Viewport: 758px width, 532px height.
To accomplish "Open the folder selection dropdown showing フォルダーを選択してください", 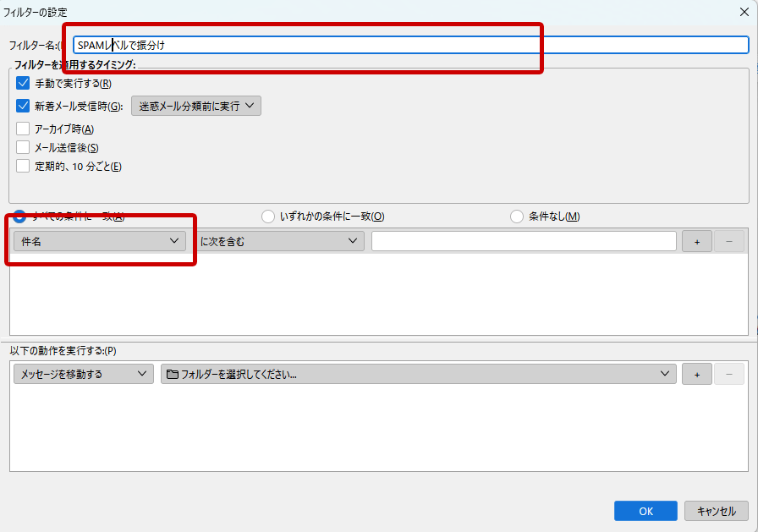I will pos(415,373).
